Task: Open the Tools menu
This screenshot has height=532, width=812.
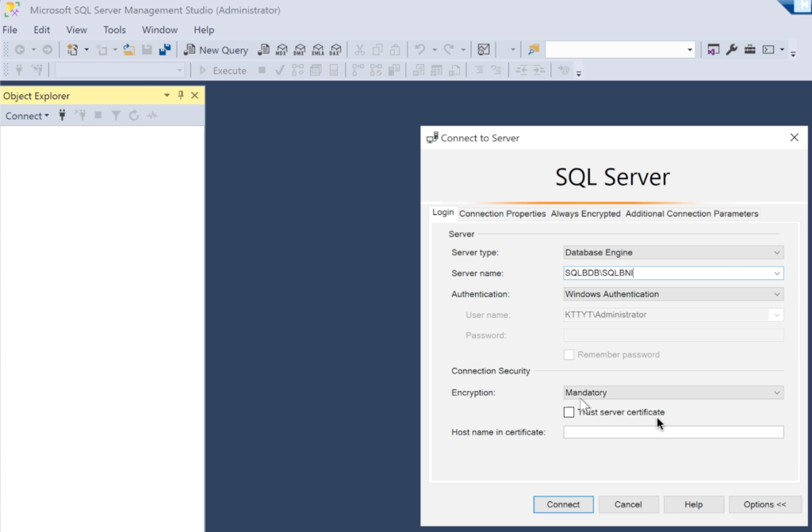Action: 114,30
